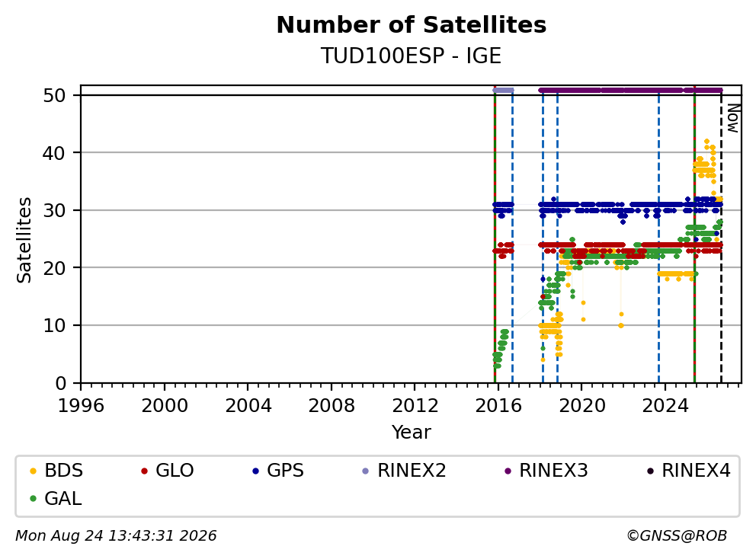Click the RINEX2 legend entry
Image resolution: width=756 pixels, height=559 pixels.
click(404, 471)
